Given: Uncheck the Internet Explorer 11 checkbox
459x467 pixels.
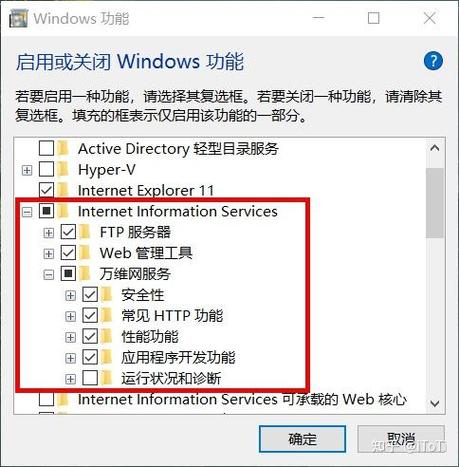Looking at the screenshot, I should pos(46,190).
